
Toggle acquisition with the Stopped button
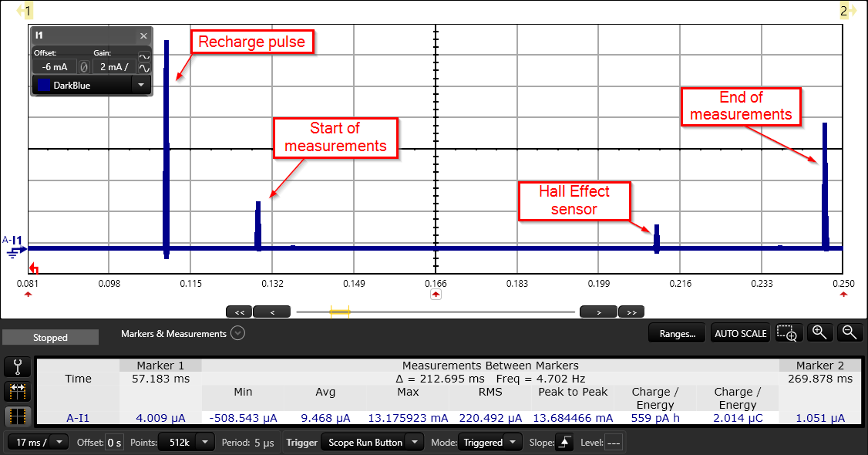tap(49, 336)
